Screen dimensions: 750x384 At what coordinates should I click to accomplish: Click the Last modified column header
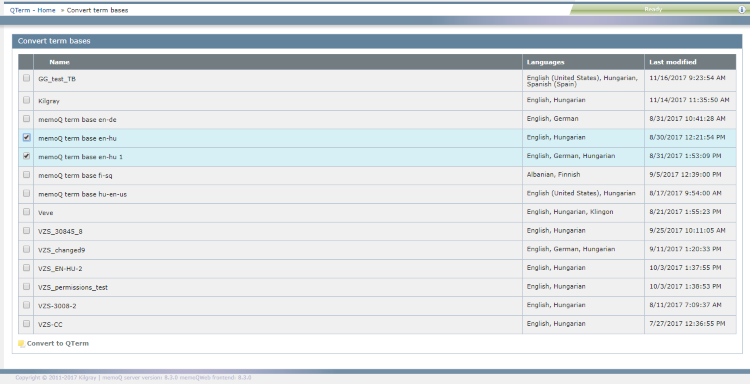(673, 62)
